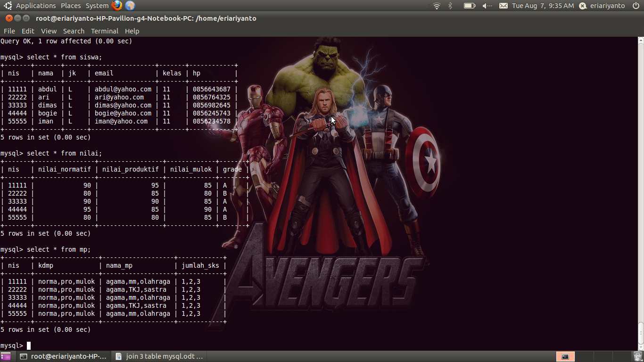Click the terminal scrollbar down arrow
This screenshot has width=644, height=362.
641,347
